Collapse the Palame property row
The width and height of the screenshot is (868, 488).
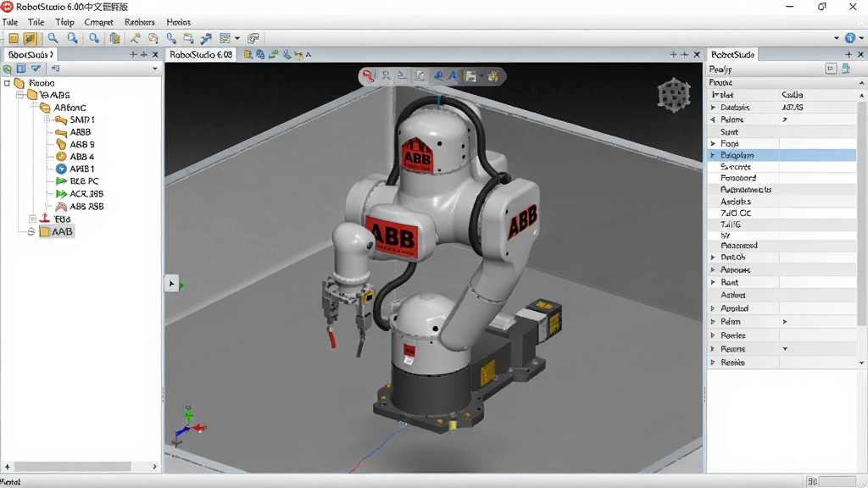pos(713,119)
